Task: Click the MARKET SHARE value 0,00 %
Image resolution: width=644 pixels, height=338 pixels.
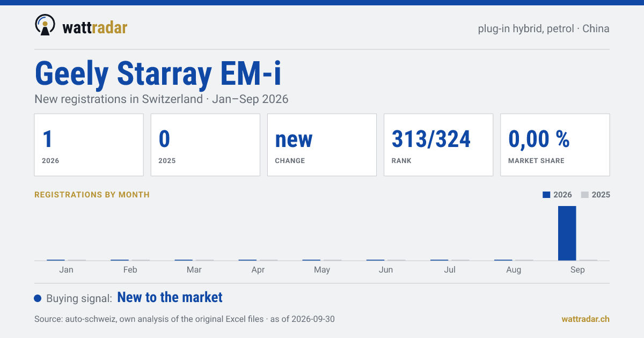Action: click(x=539, y=139)
